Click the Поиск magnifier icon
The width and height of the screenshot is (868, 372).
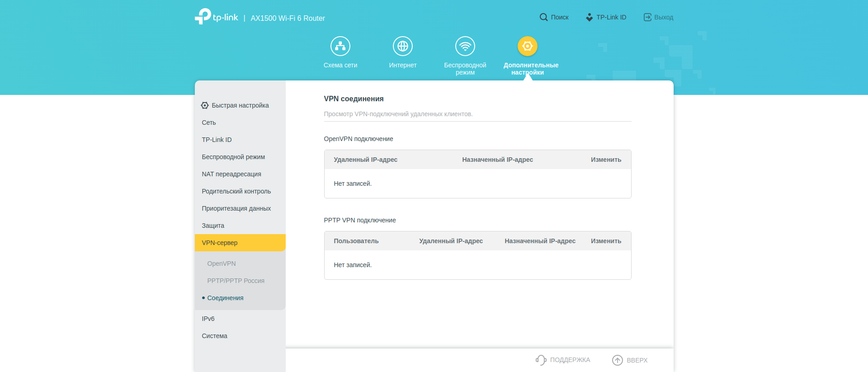[543, 17]
